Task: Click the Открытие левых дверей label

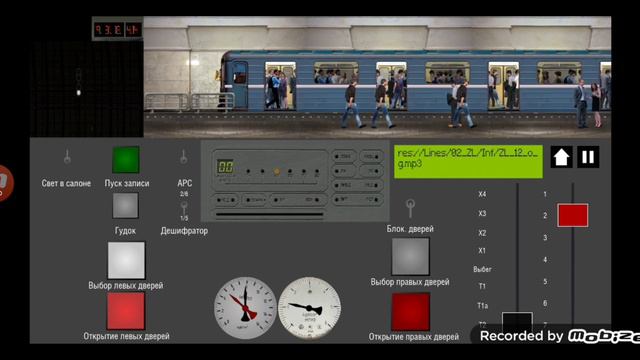Action: tap(127, 336)
